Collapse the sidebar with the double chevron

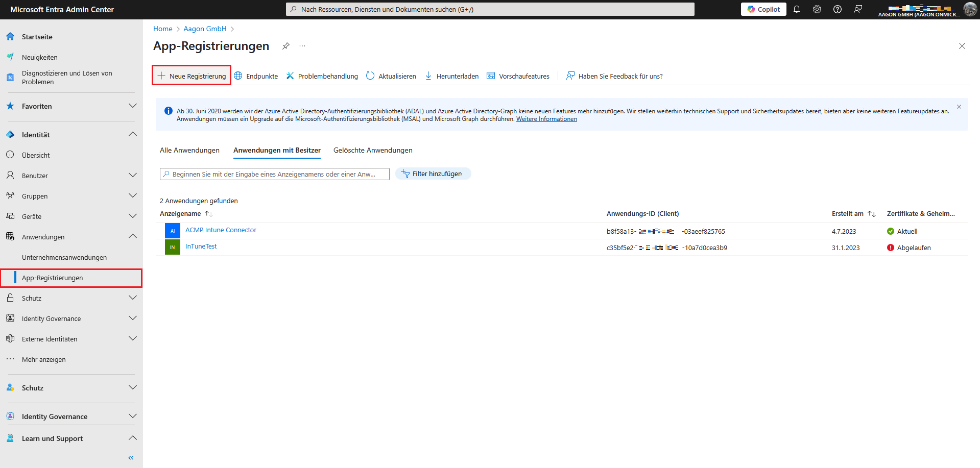(x=131, y=458)
